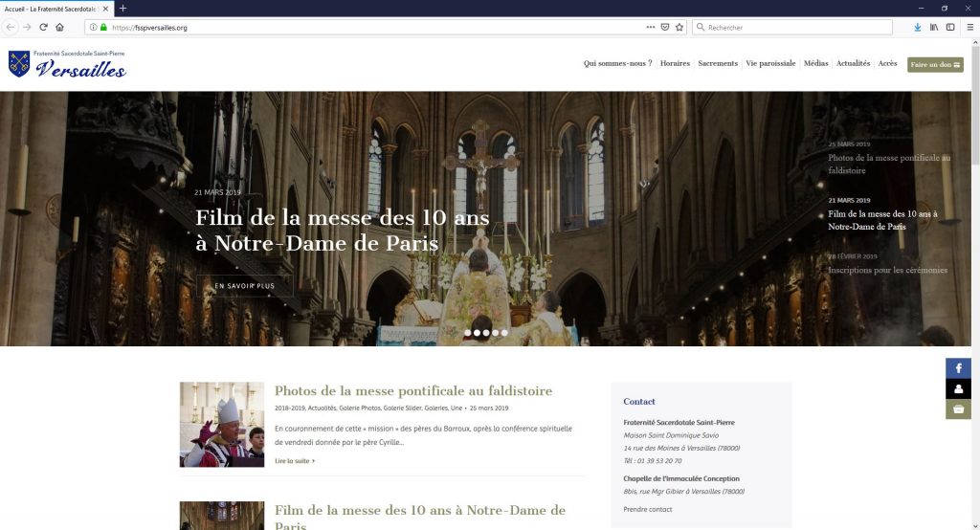The image size is (980, 530).
Task: Select the last slider pagination dot
Action: [x=504, y=333]
